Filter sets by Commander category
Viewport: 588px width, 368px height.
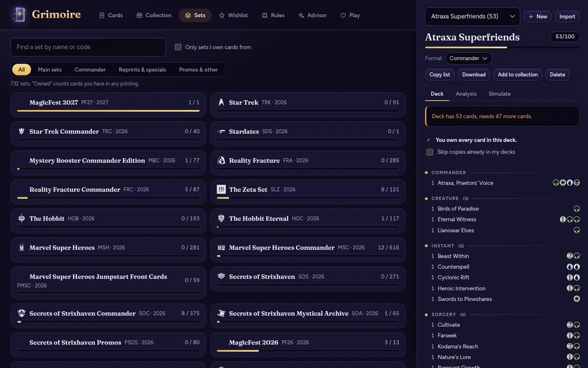(90, 70)
